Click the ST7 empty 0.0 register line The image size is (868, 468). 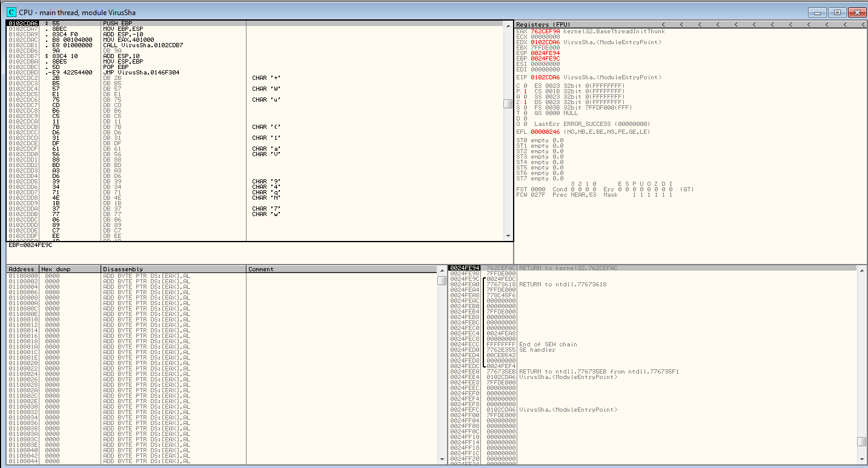click(540, 179)
